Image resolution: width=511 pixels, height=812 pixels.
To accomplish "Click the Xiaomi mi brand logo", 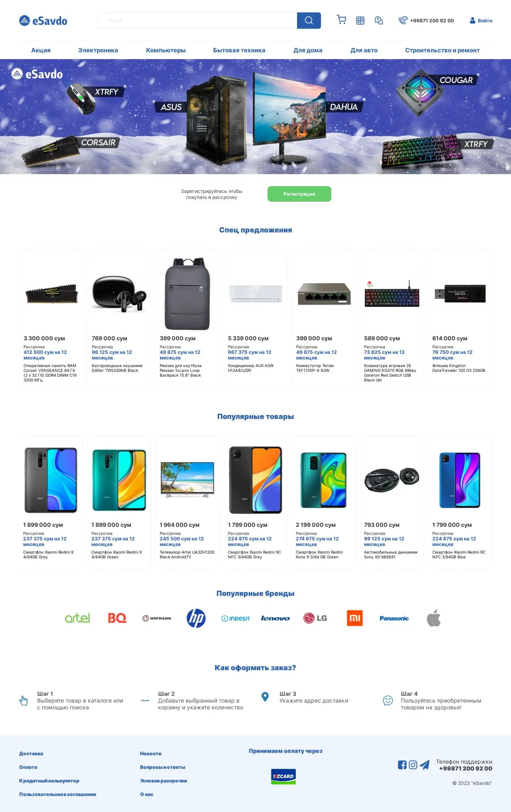I will click(355, 618).
